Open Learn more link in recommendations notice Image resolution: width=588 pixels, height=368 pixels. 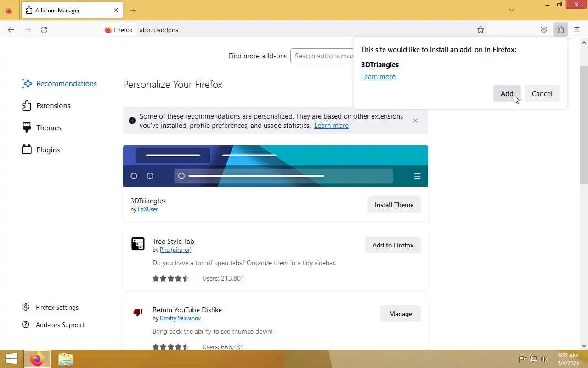click(331, 126)
